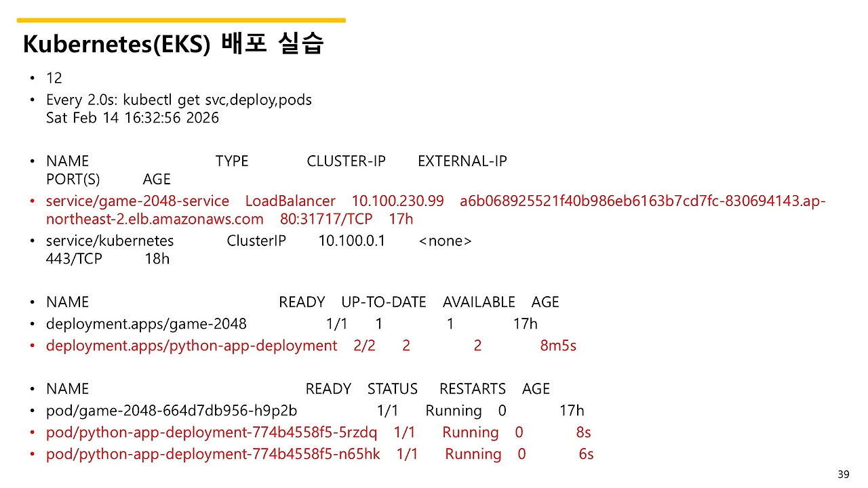Click the READY column header in deployments section

[301, 302]
